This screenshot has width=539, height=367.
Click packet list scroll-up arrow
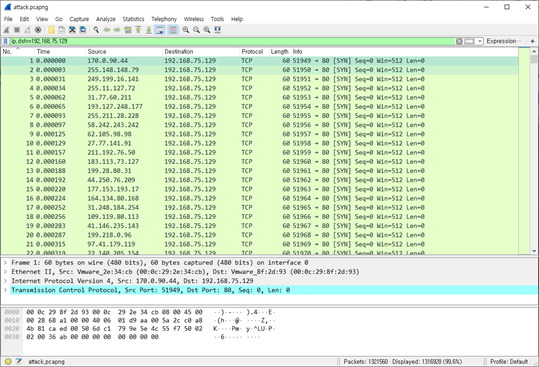[x=534, y=52]
